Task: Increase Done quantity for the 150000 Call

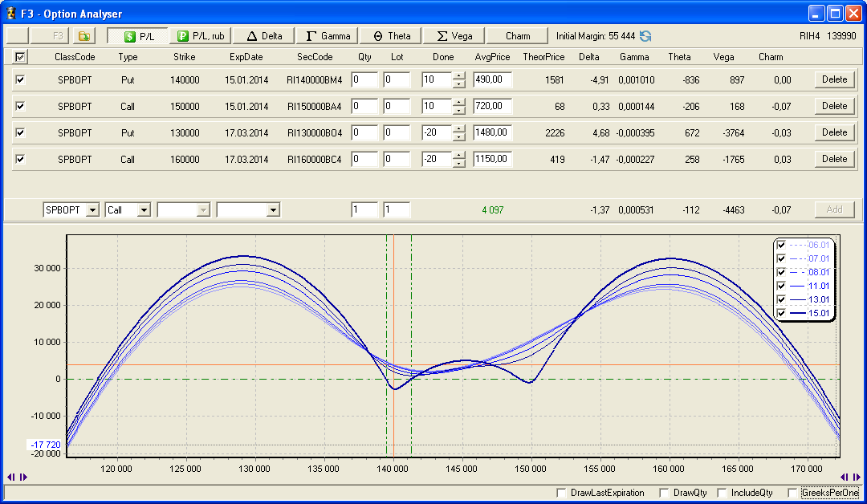Action: coord(458,102)
